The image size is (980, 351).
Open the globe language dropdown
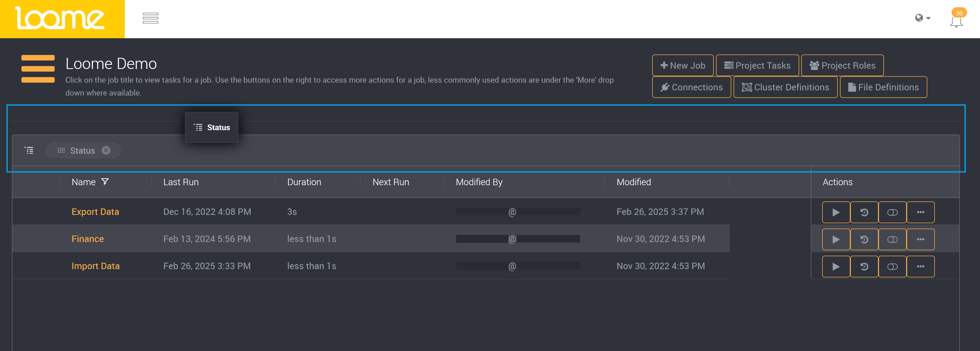[923, 18]
